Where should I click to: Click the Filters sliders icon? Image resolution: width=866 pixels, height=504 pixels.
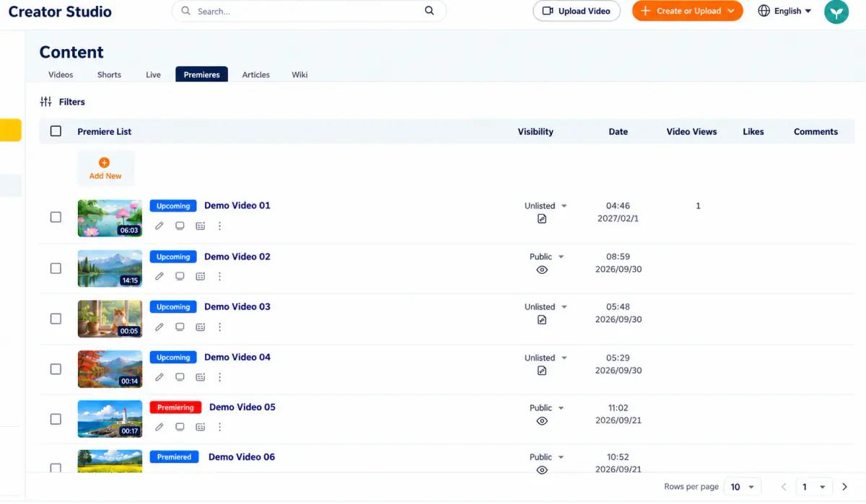pyautogui.click(x=46, y=102)
